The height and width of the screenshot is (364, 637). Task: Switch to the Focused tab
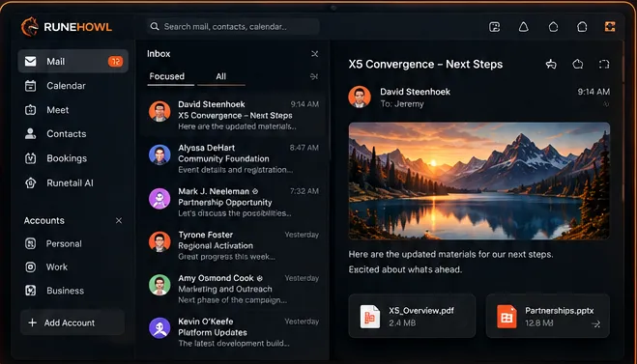pyautogui.click(x=167, y=76)
